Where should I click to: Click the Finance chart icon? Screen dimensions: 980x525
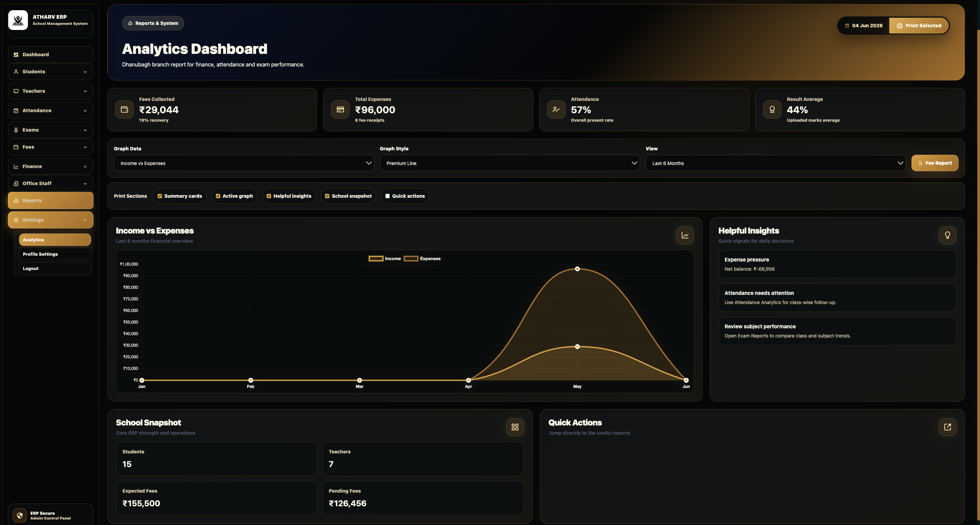[16, 167]
